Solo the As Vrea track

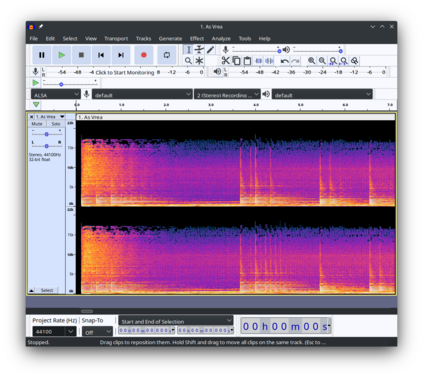pyautogui.click(x=56, y=124)
